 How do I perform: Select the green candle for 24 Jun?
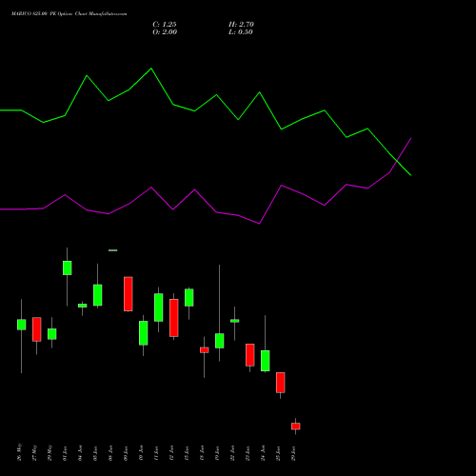click(266, 361)
